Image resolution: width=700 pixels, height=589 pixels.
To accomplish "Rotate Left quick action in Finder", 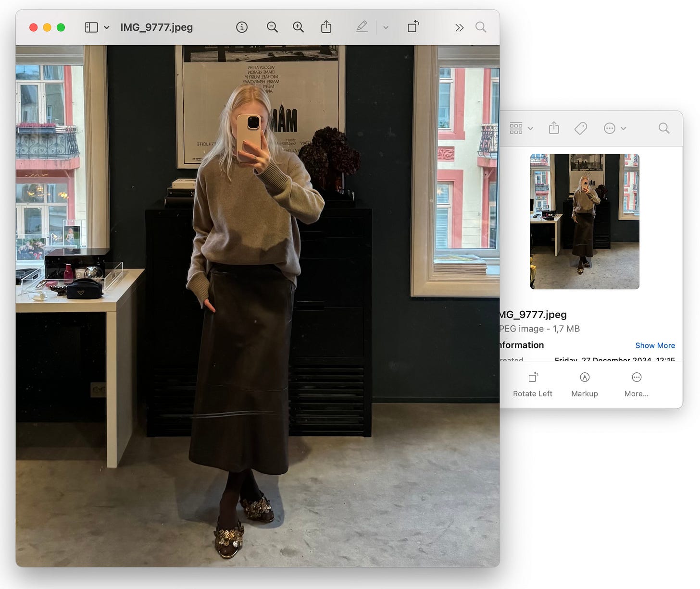I will point(533,385).
